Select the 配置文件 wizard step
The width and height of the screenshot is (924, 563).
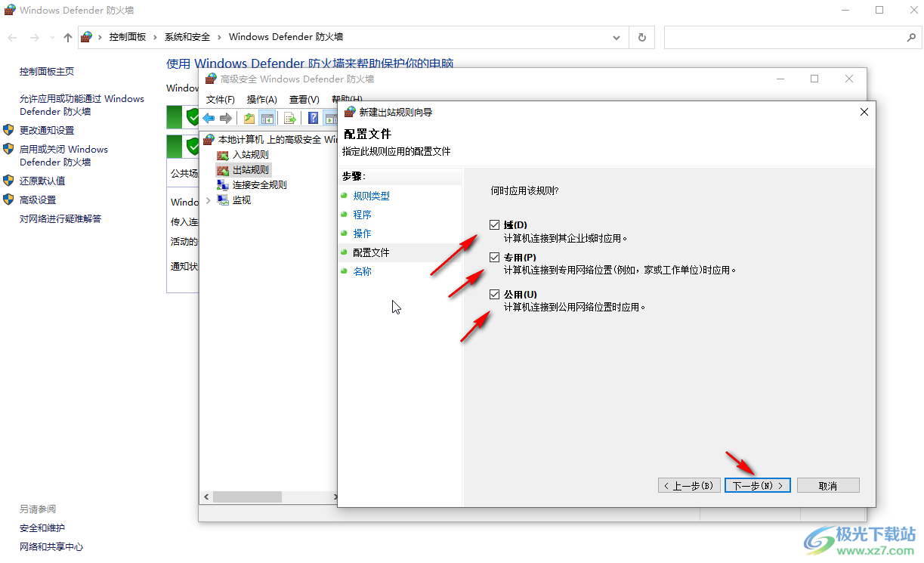pyautogui.click(x=372, y=252)
